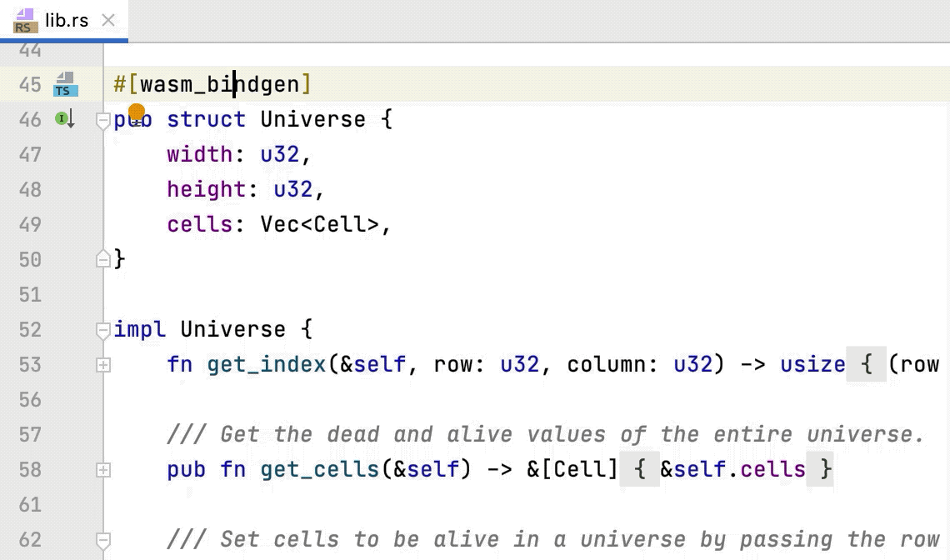Close the lib.rs tab
950x560 pixels.
[108, 21]
